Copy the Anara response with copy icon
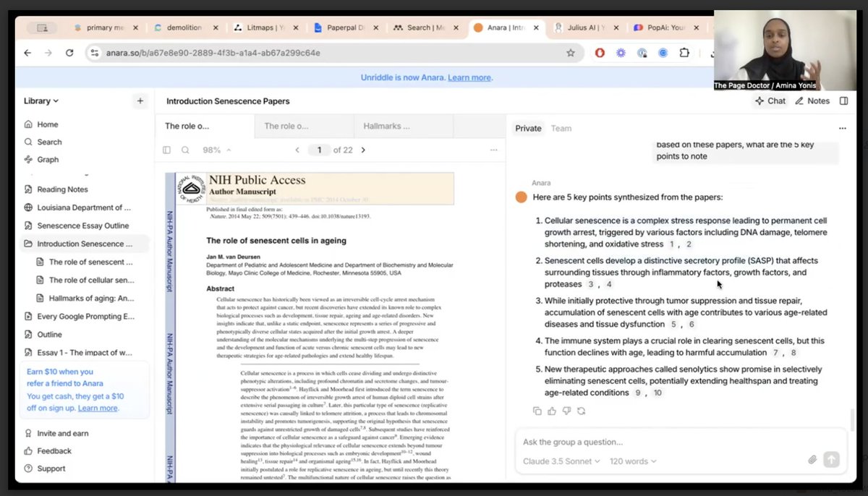Screen dimensions: 868x496 click(x=537, y=411)
